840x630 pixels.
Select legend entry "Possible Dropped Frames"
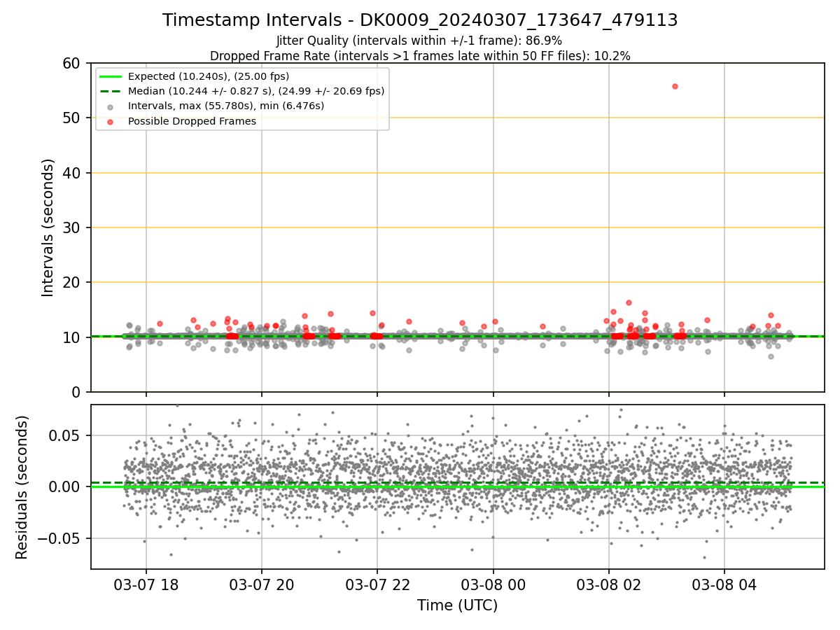coord(192,121)
